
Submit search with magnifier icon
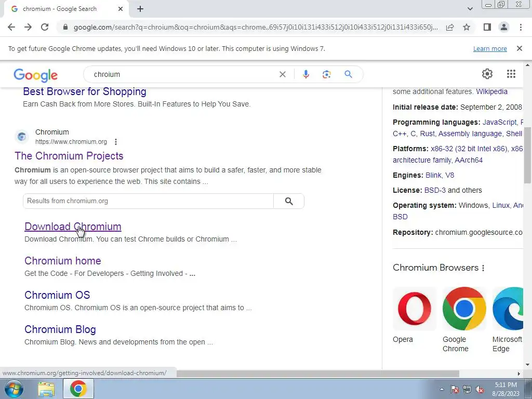[x=348, y=74]
